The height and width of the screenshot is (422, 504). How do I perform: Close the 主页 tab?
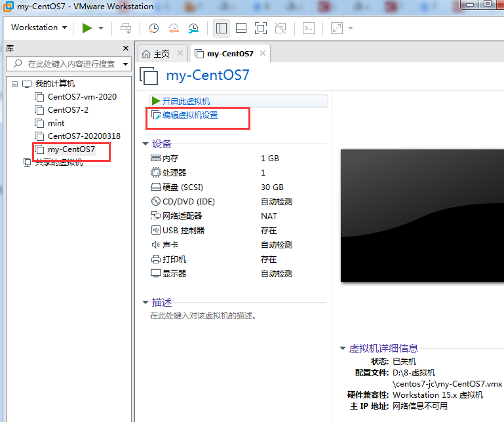[x=180, y=53]
